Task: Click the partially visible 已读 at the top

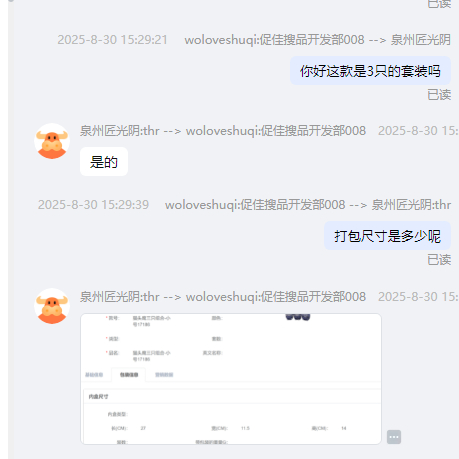Action: click(439, 4)
